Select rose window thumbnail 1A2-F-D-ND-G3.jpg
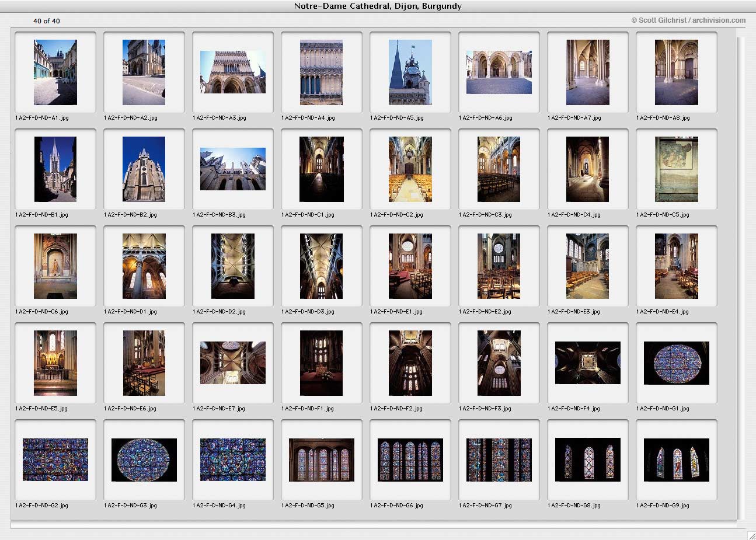Image resolution: width=756 pixels, height=540 pixels. pos(144,460)
